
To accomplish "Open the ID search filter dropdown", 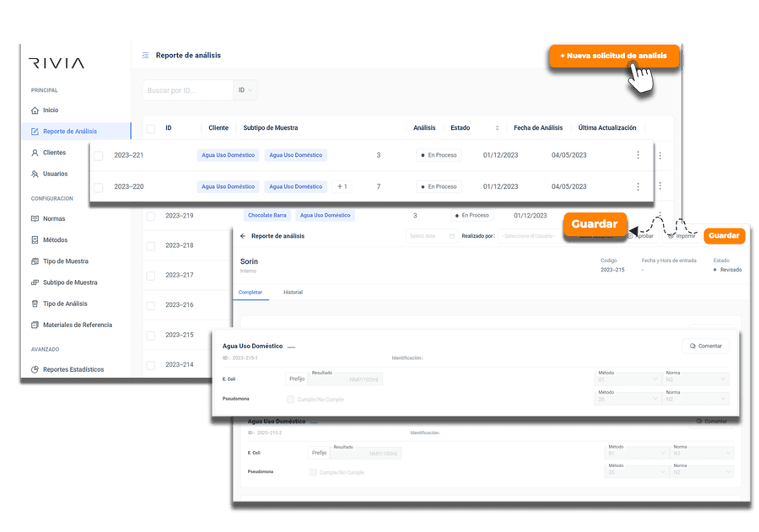I will (246, 89).
